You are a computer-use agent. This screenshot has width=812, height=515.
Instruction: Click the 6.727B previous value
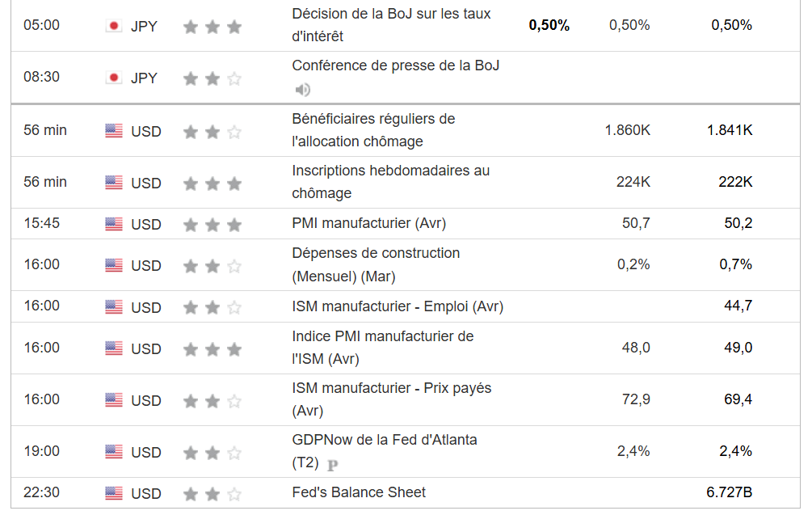pyautogui.click(x=730, y=492)
